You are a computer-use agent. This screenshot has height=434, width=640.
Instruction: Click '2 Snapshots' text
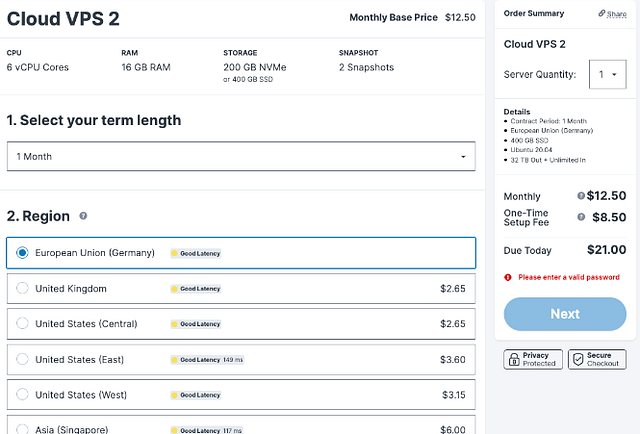point(367,67)
